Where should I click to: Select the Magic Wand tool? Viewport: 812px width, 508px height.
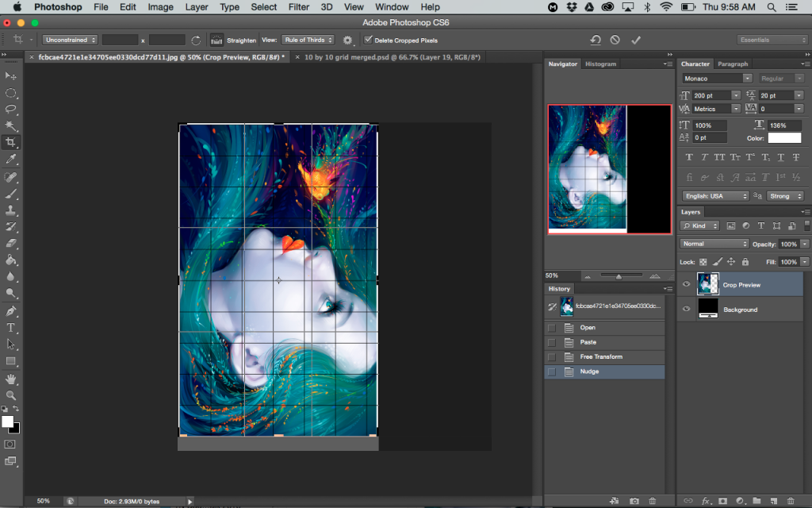(10, 125)
